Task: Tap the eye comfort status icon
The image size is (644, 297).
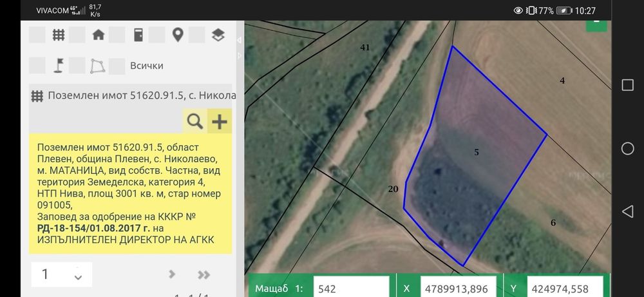Action: pos(518,11)
